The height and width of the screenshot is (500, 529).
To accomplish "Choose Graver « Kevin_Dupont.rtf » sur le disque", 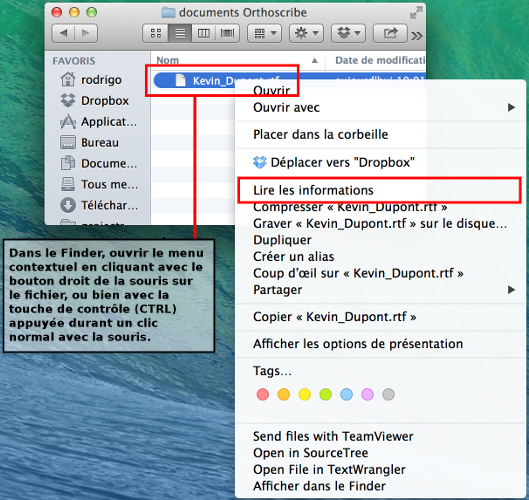I will click(x=381, y=223).
